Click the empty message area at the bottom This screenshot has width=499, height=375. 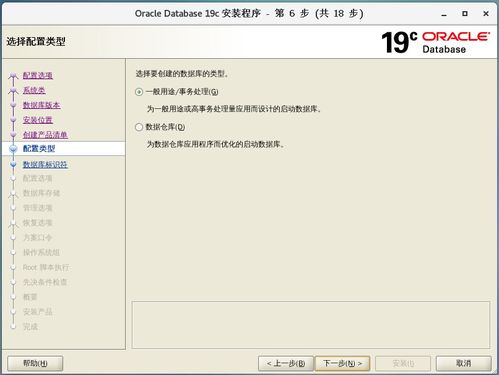(x=311, y=325)
